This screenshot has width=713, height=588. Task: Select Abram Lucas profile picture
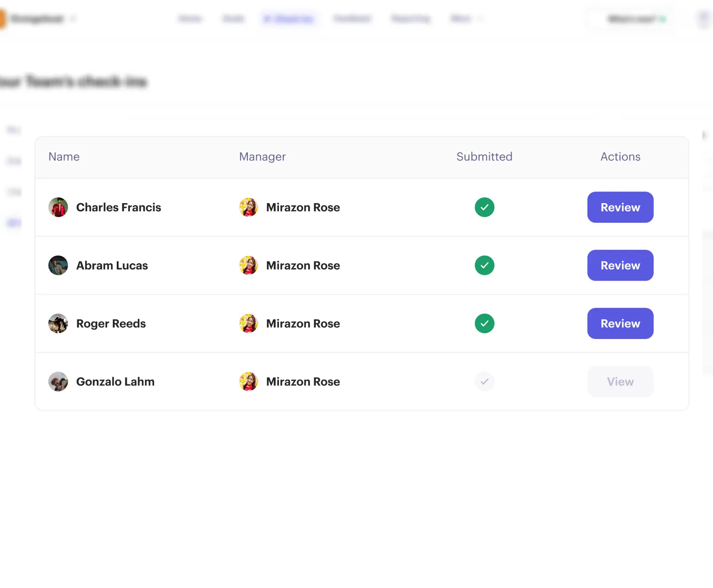coord(58,265)
